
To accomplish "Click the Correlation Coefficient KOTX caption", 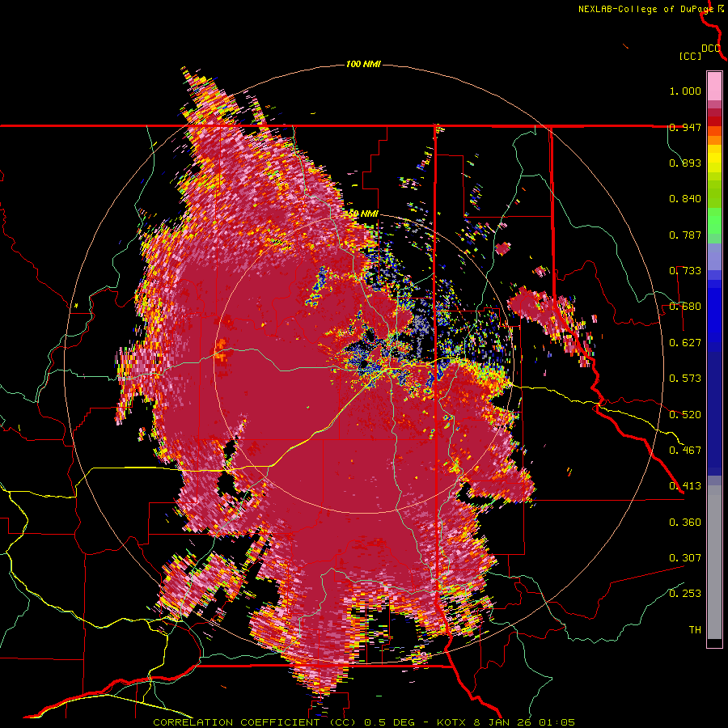I will tap(364, 722).
